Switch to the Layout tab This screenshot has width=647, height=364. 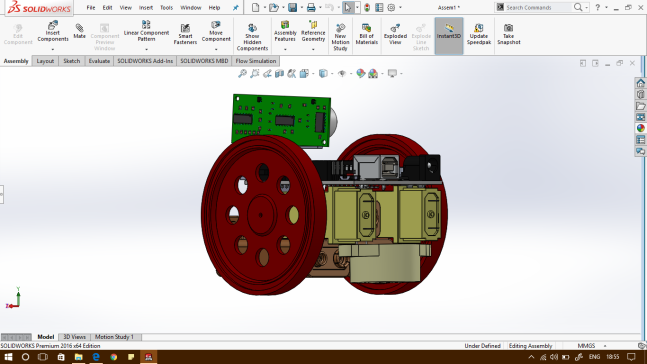click(45, 61)
